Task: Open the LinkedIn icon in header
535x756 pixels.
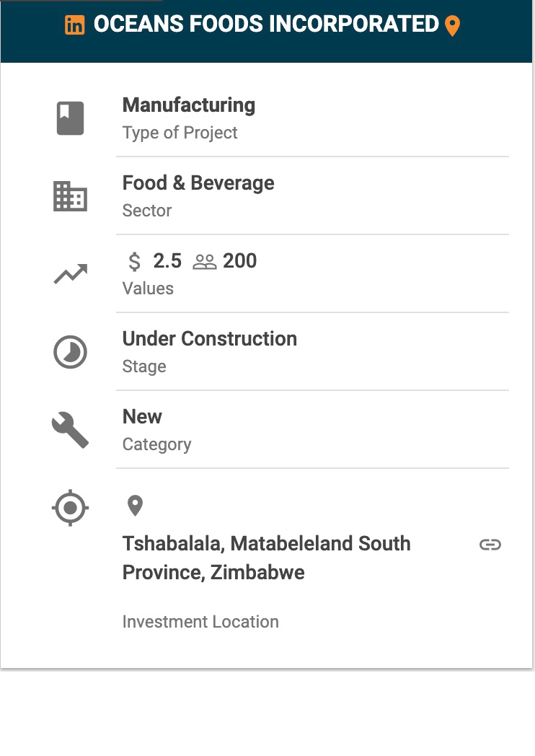Action: 75,25
